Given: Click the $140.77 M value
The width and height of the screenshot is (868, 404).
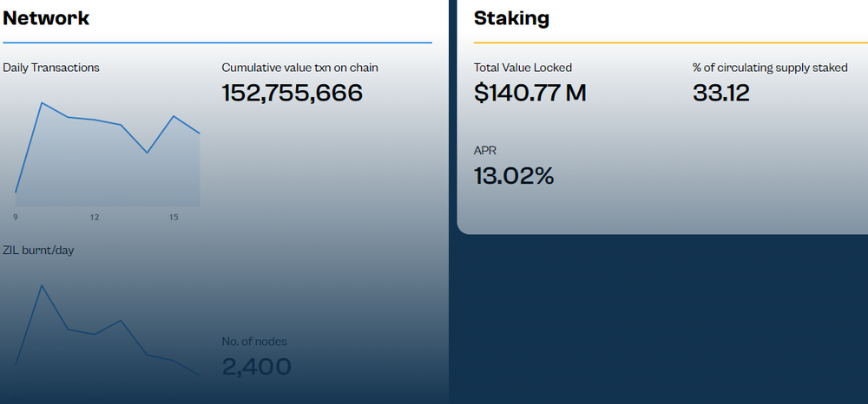Looking at the screenshot, I should tap(529, 93).
